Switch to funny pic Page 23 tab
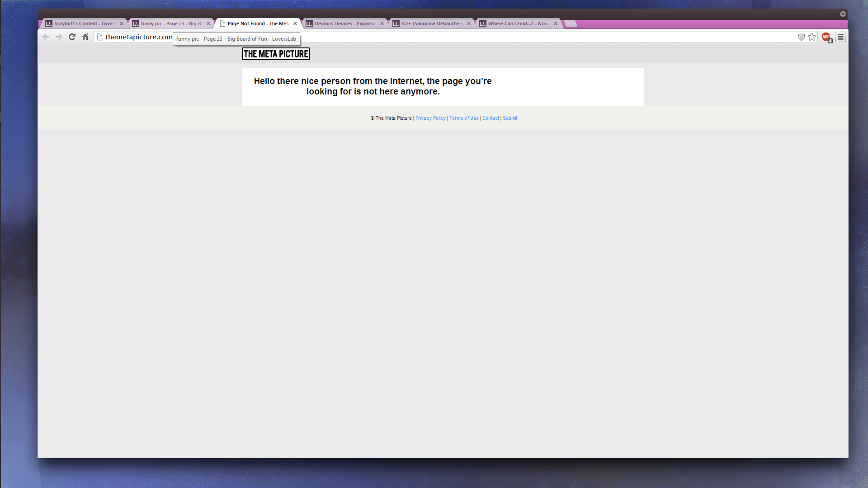 [x=171, y=23]
